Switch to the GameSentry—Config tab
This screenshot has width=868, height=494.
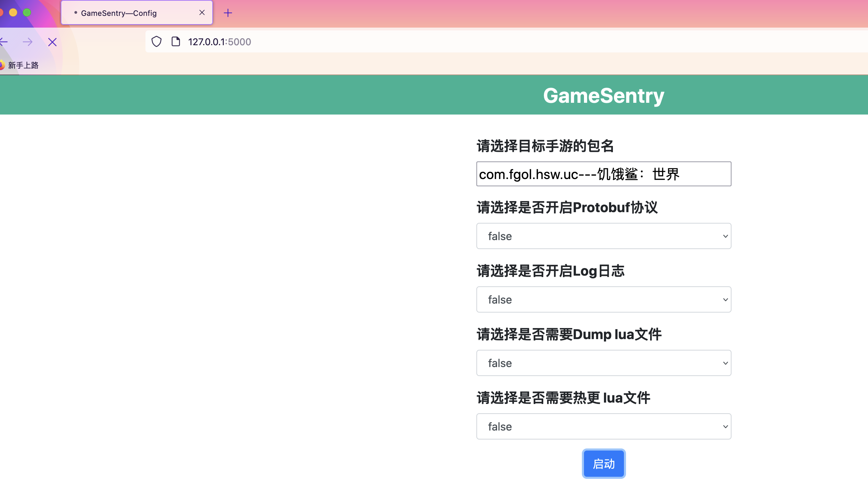(119, 13)
